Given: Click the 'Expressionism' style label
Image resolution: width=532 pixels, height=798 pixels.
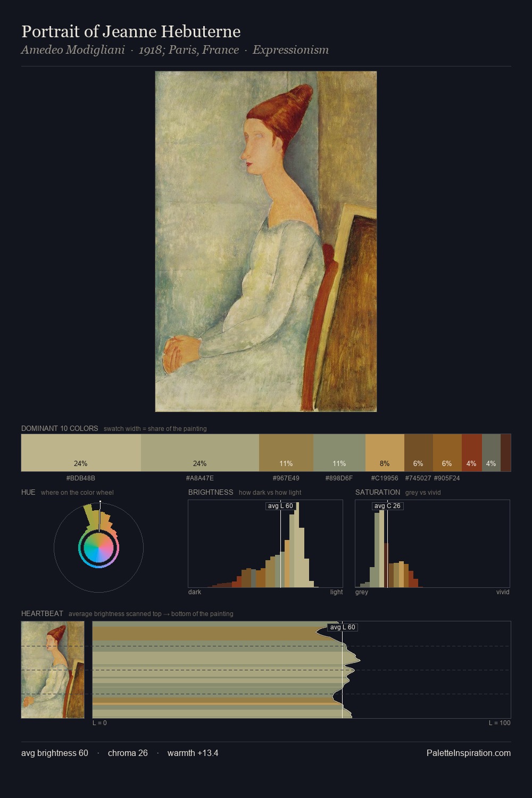Looking at the screenshot, I should click(290, 50).
